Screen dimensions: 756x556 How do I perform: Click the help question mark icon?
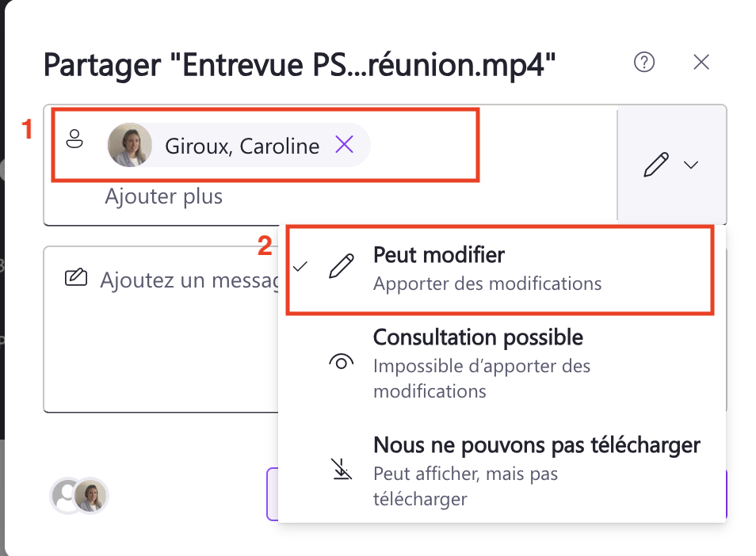point(644,63)
